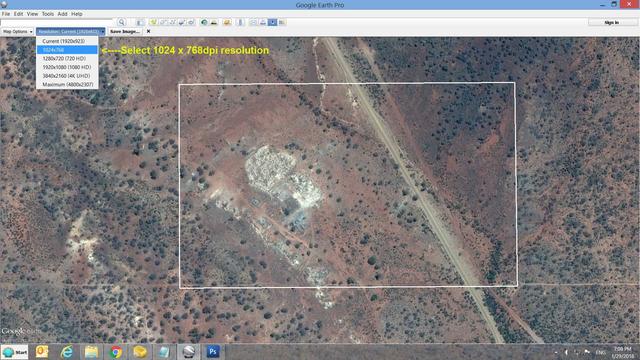The image size is (640, 360).
Task: Open Photoshop from the taskbar
Action: point(213,351)
